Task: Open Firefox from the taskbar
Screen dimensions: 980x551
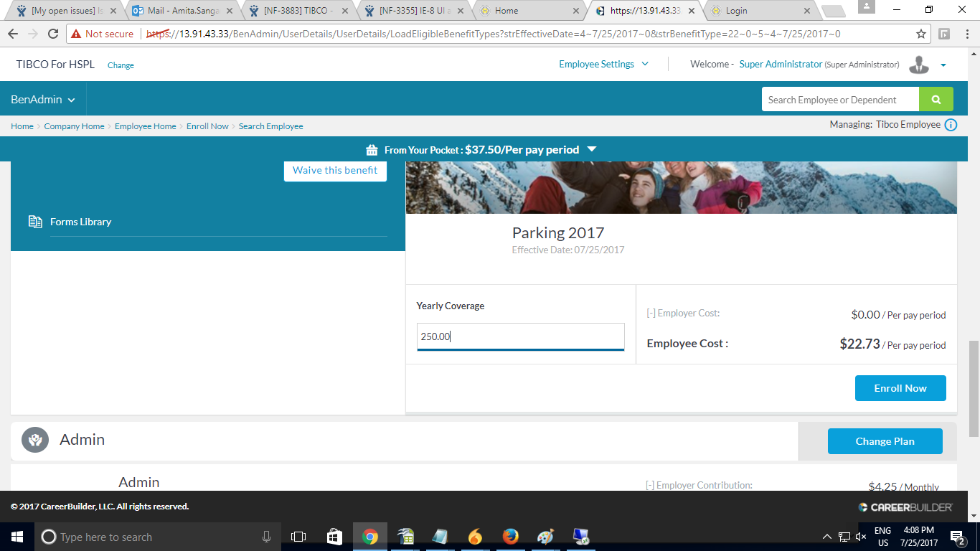Action: (510, 537)
